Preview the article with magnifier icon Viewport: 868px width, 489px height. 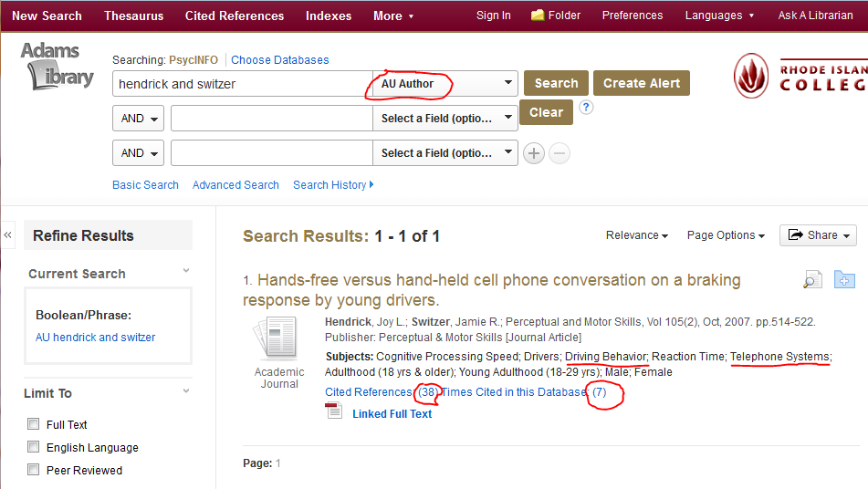812,279
